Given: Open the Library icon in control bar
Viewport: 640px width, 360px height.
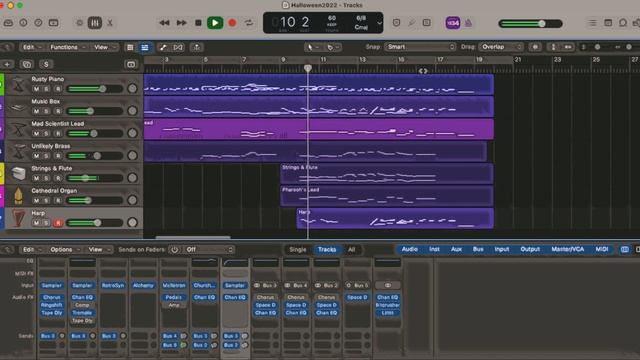Looking at the screenshot, I should (8, 23).
